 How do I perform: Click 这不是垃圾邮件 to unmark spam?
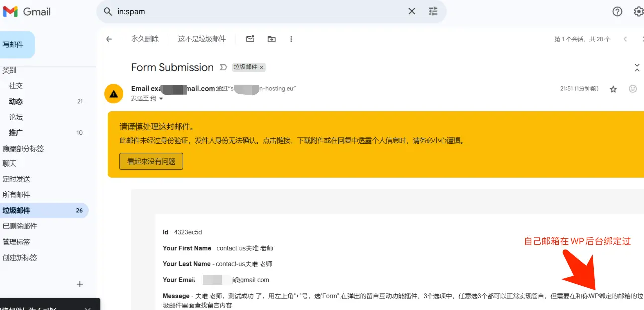pos(202,39)
